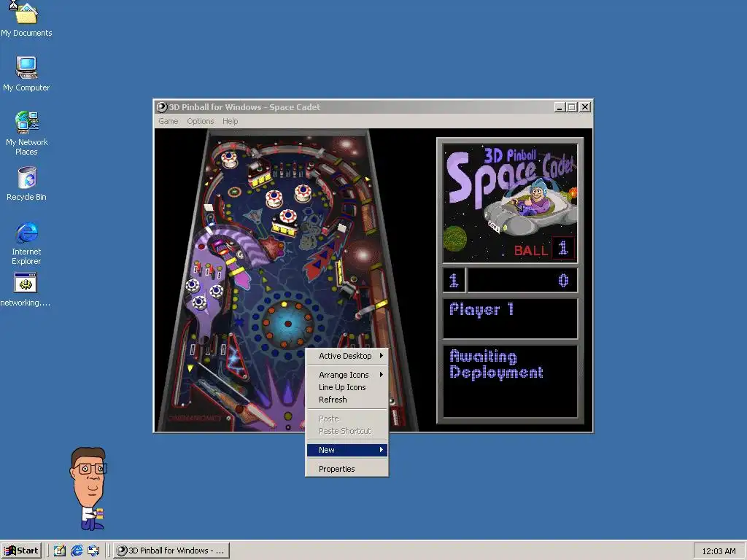Open the Help menu in Pinball
The width and height of the screenshot is (747, 560).
(230, 122)
